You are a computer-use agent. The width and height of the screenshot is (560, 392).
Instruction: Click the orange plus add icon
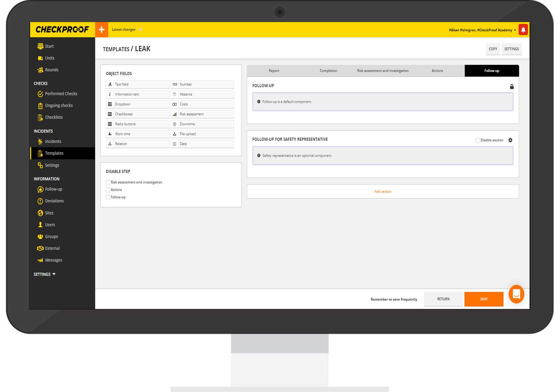pyautogui.click(x=102, y=30)
